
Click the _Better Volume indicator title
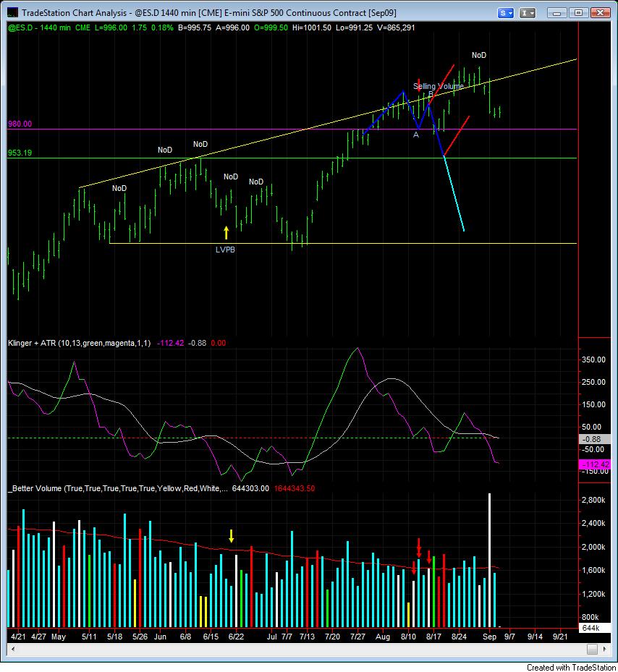[x=118, y=488]
